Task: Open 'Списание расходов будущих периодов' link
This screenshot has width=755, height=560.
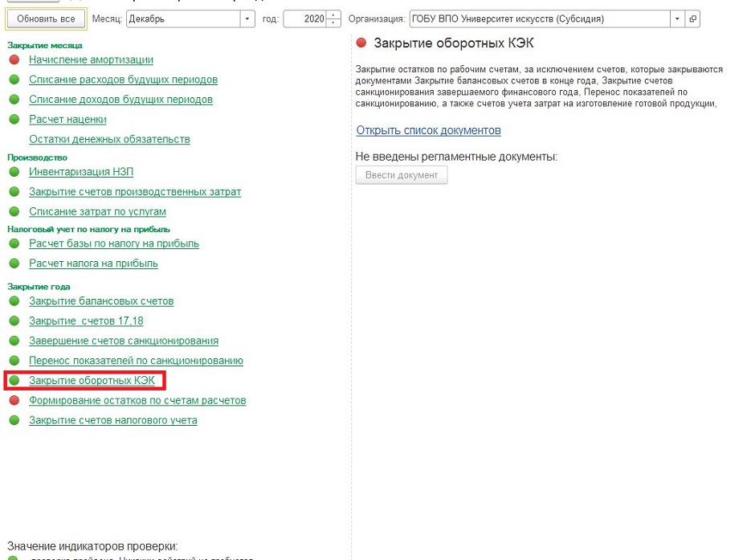Action: (123, 80)
